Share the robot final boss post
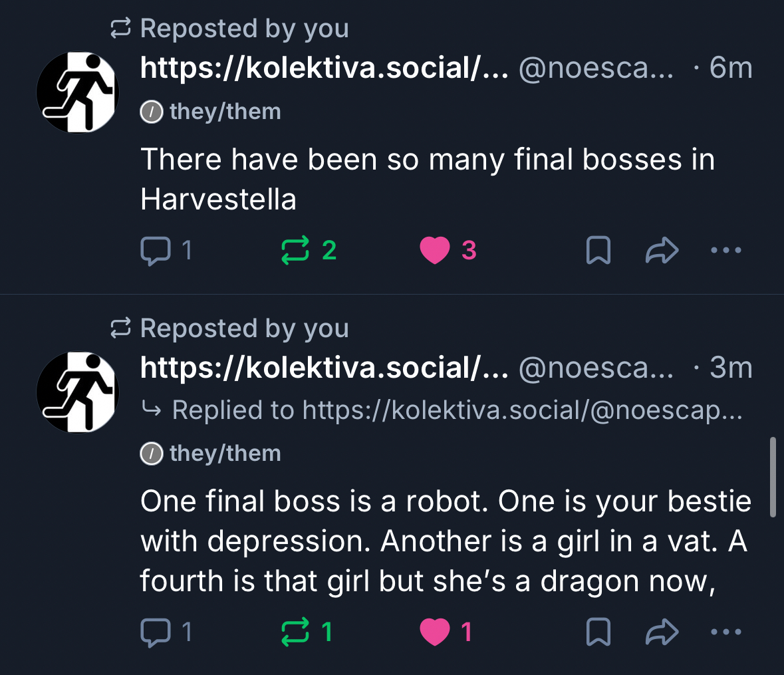The width and height of the screenshot is (784, 675). click(662, 632)
